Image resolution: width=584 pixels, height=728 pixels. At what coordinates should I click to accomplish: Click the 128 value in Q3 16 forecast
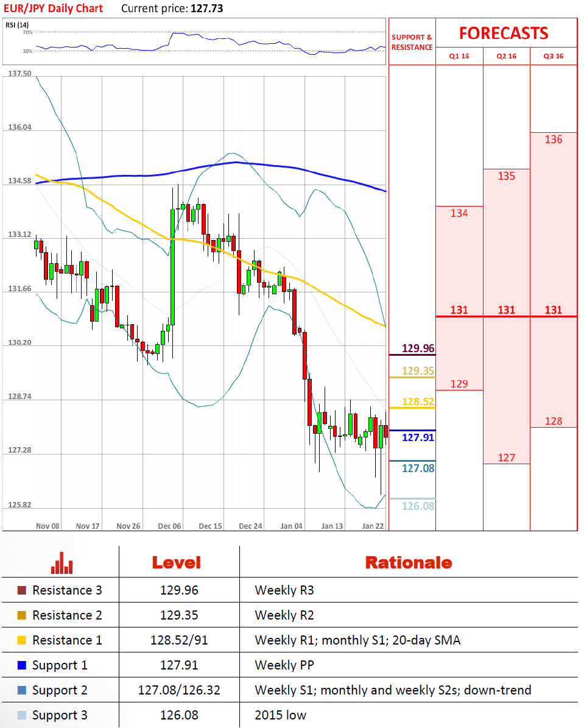[554, 421]
